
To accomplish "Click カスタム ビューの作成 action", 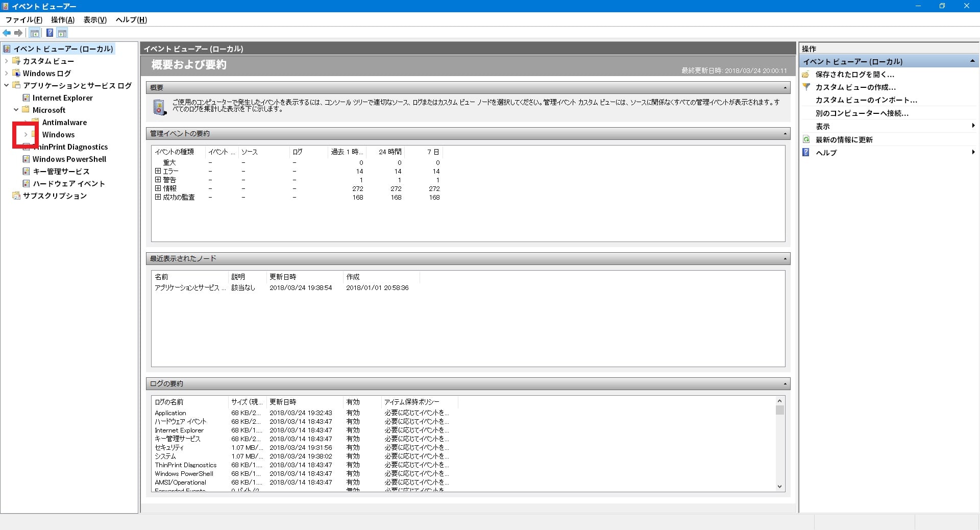I will pos(855,87).
